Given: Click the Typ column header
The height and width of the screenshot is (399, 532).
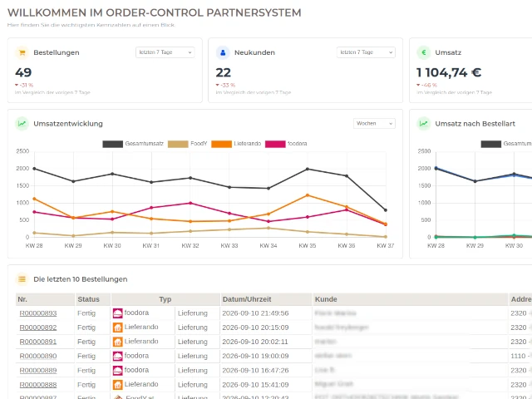Looking at the screenshot, I should (165, 299).
